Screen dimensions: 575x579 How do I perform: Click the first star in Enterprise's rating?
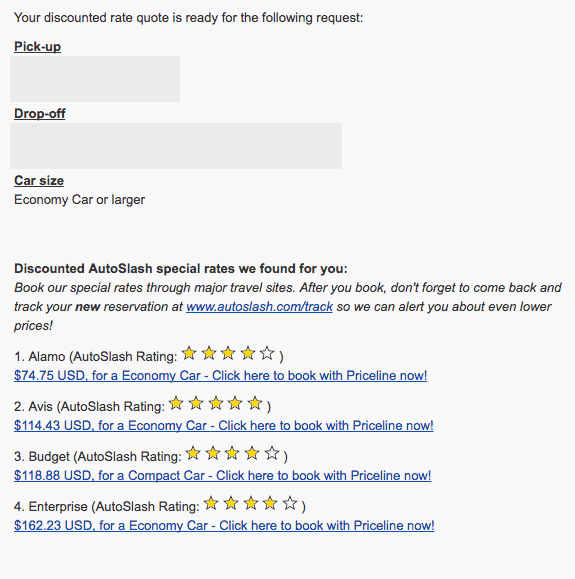tap(211, 503)
